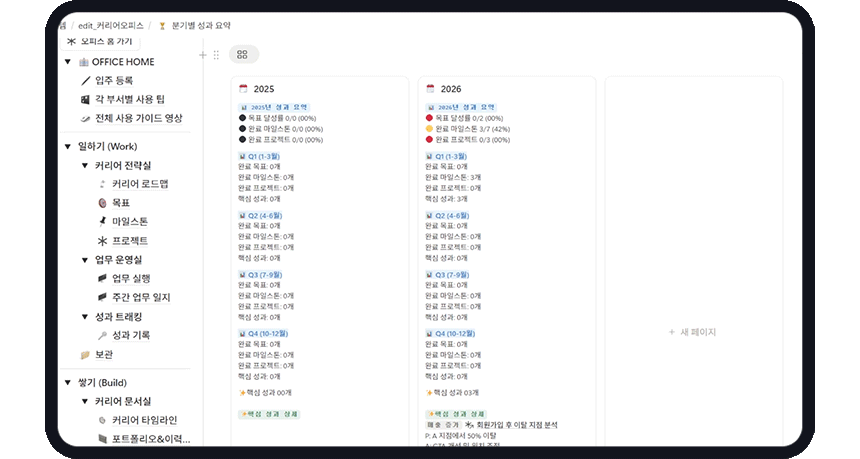This screenshot has height=459, width=860.
Task: Open the 마일스톤 page link
Action: tap(130, 222)
